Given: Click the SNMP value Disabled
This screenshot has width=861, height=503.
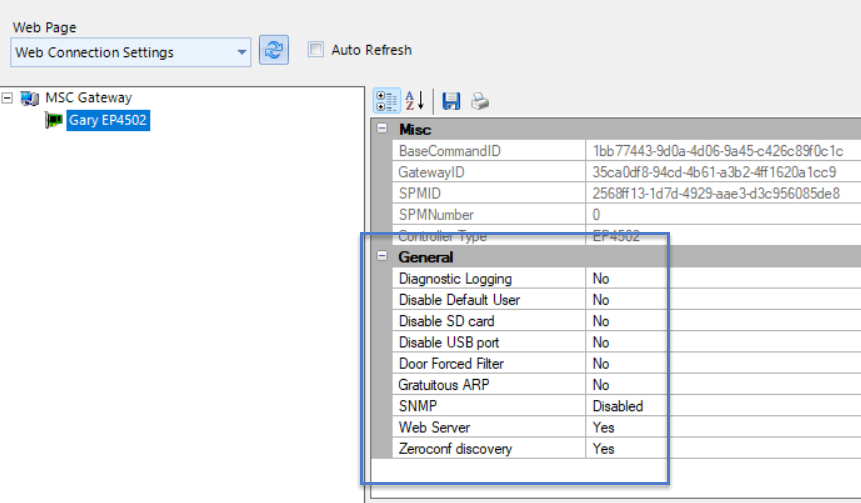Looking at the screenshot, I should coord(618,406).
